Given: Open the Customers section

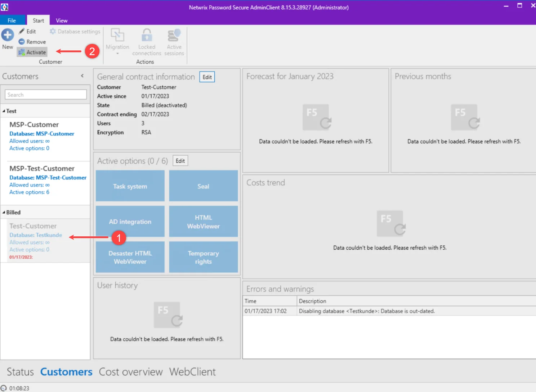Looking at the screenshot, I should point(66,372).
